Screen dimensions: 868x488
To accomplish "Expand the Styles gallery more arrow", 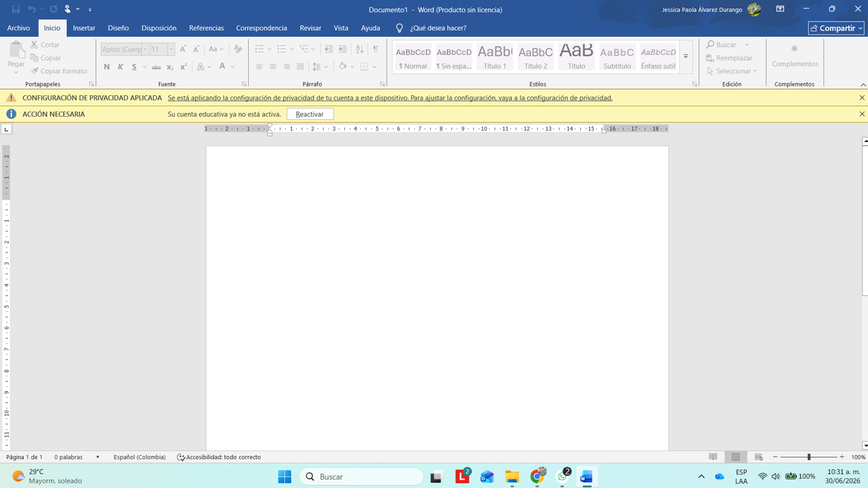I will [x=686, y=57].
